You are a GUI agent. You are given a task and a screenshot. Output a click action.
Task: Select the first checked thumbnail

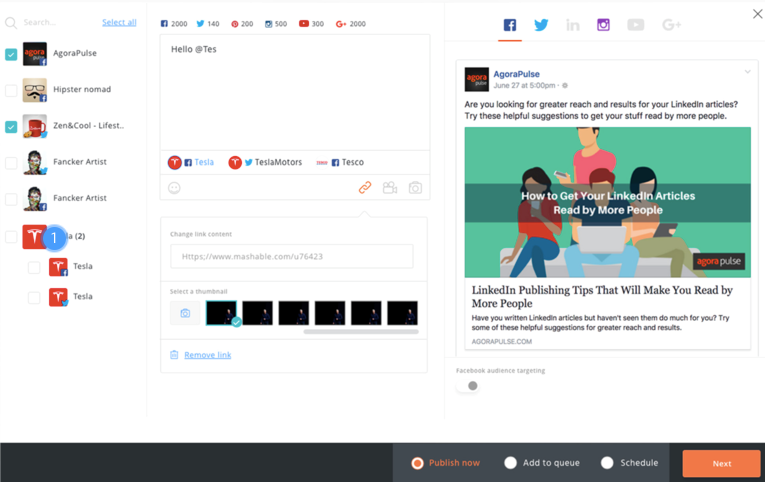click(221, 313)
